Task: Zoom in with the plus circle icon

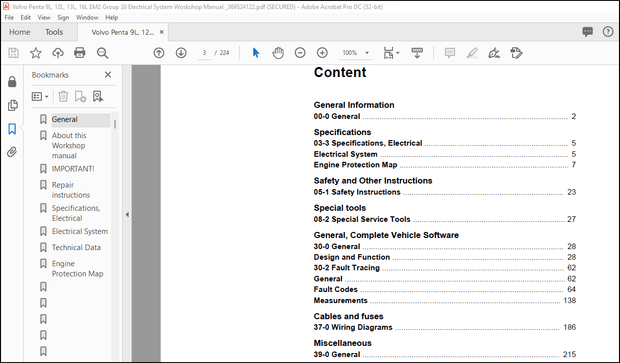Action: pos(322,53)
